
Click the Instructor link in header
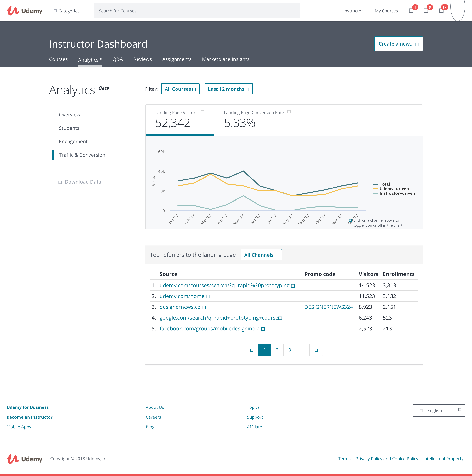coord(353,11)
